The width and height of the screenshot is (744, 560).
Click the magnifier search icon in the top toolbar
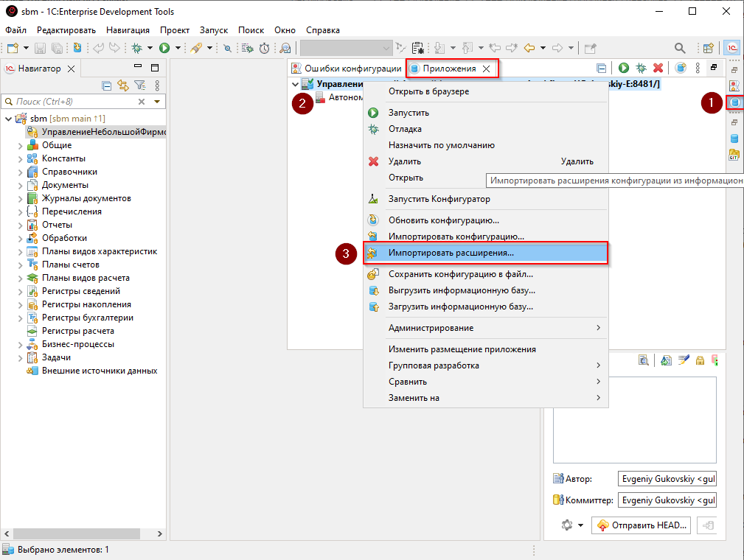click(x=680, y=48)
